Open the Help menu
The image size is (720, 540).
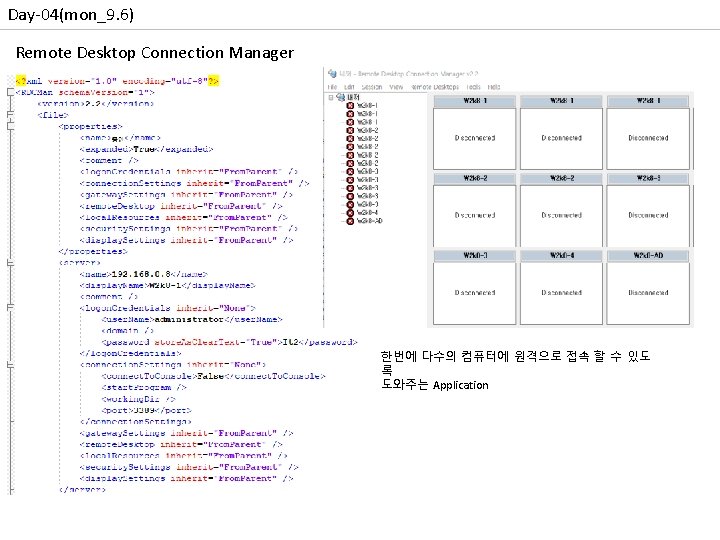[494, 87]
